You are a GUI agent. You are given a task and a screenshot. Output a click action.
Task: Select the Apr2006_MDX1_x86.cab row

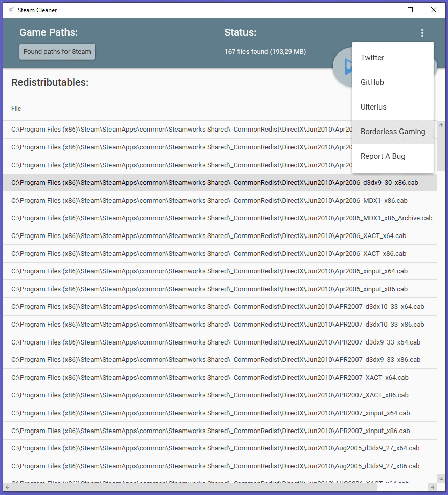220,201
